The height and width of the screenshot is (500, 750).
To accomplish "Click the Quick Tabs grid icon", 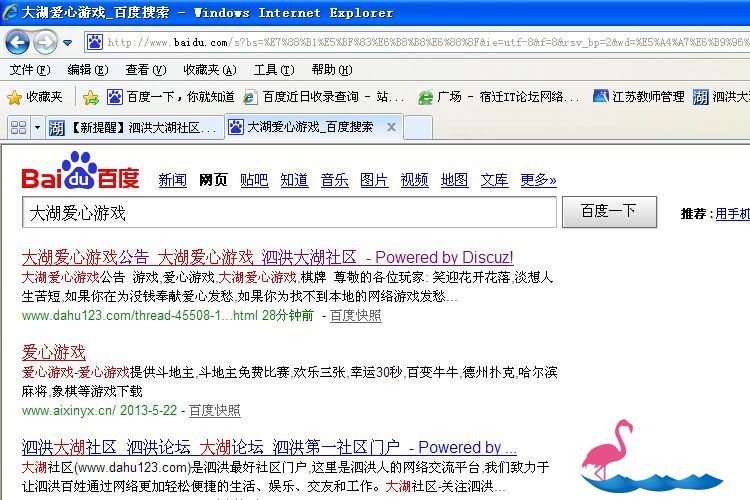I will [x=19, y=127].
